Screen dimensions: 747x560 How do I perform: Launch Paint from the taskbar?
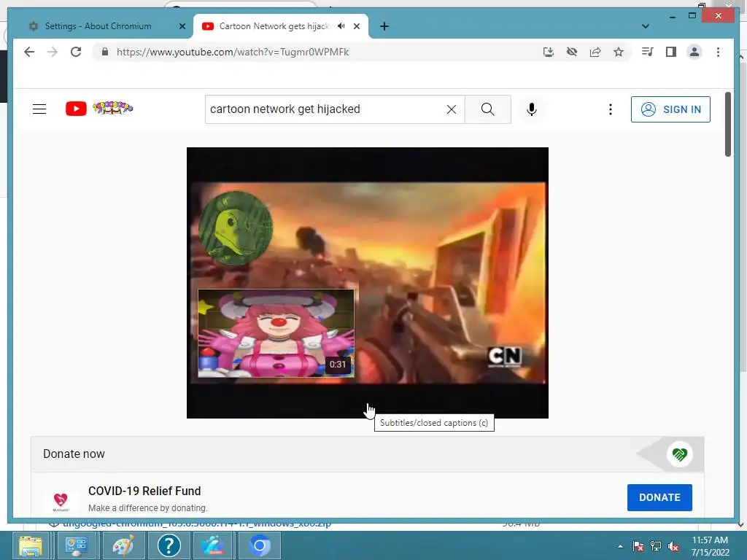[123, 545]
